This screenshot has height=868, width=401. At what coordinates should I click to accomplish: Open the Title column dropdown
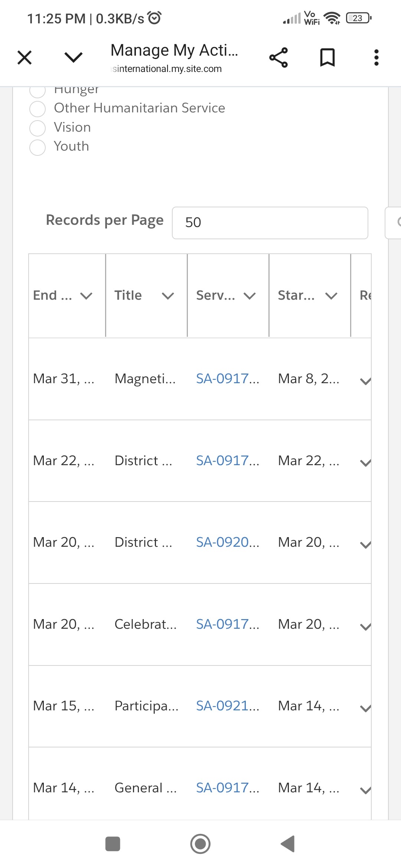(167, 296)
